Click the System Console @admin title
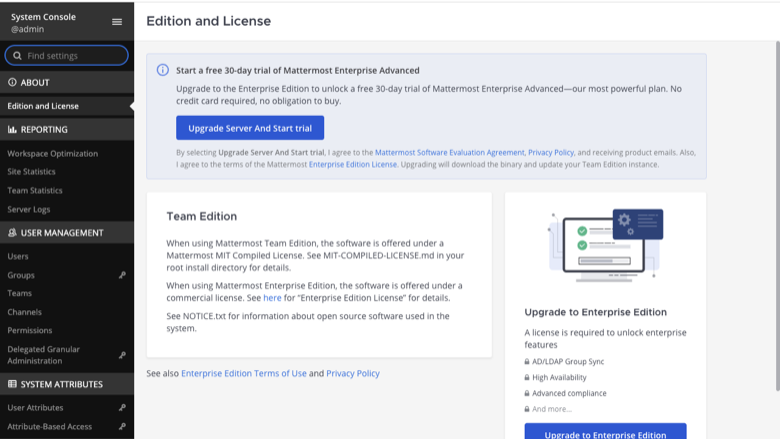This screenshot has height=439, width=780. pos(44,23)
